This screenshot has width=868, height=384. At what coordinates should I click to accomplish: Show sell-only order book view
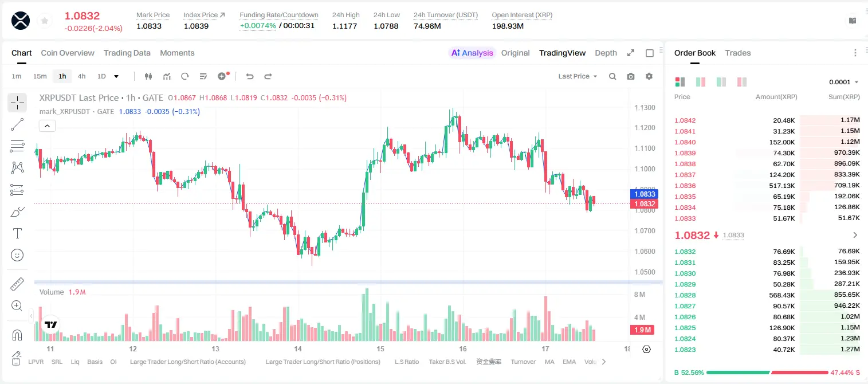742,82
